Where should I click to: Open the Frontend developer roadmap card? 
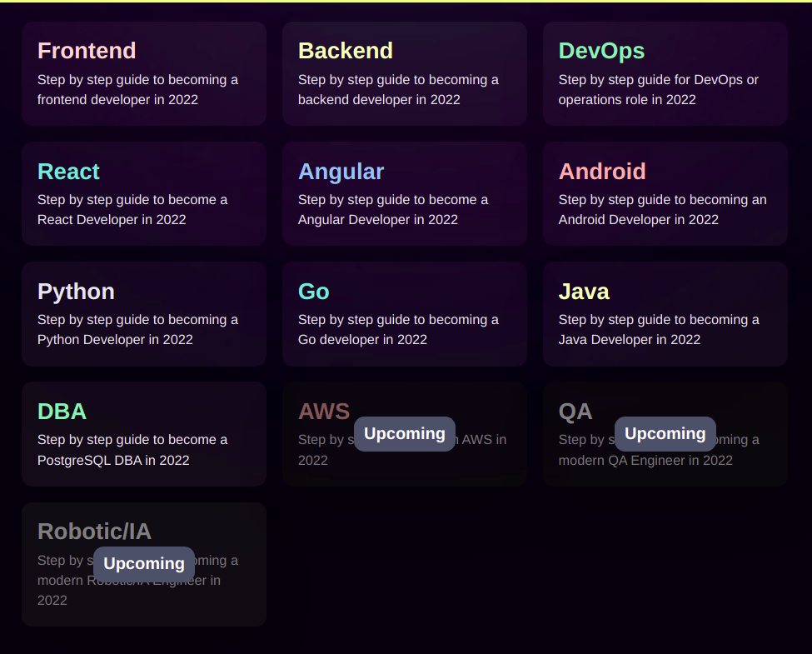pyautogui.click(x=143, y=73)
